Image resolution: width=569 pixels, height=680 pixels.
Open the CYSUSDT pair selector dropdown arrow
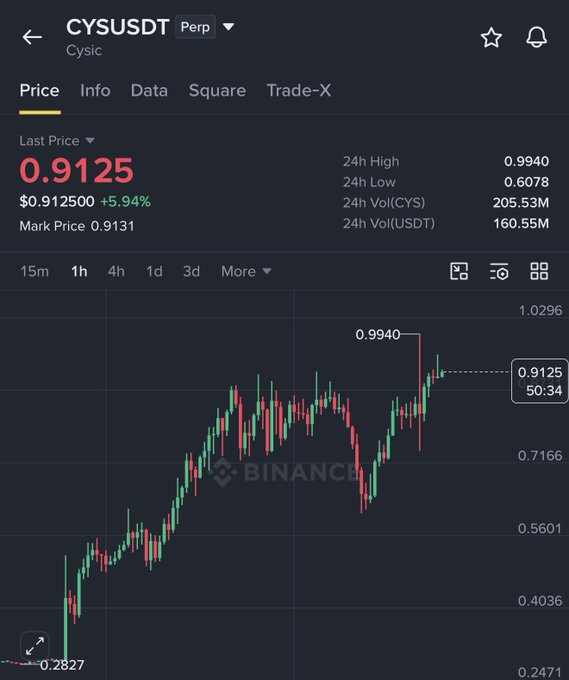tap(229, 27)
